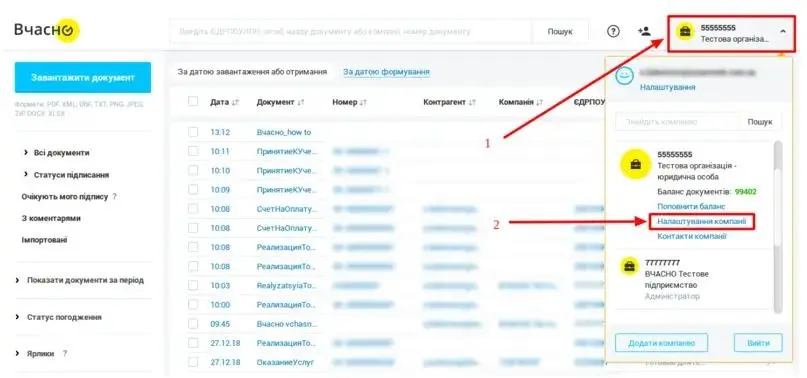The width and height of the screenshot is (807, 378).
Task: Tick the checkbox of the 10:09 row
Action: pos(193,190)
